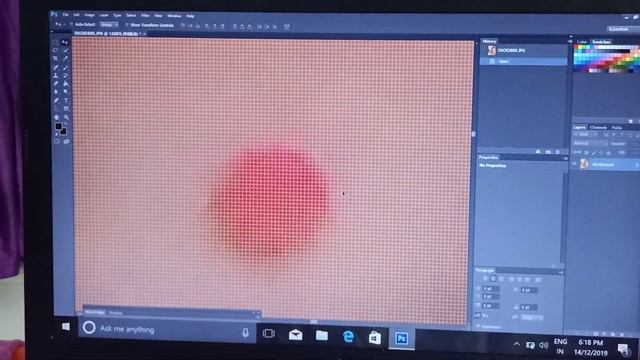Switch to the Channels tab
The width and height of the screenshot is (640, 360).
pos(598,127)
